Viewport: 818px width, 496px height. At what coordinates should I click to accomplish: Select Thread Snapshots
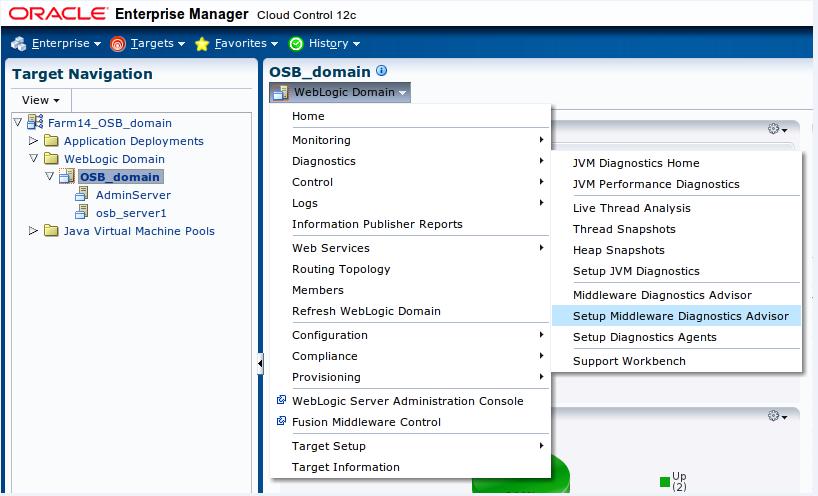pyautogui.click(x=676, y=229)
